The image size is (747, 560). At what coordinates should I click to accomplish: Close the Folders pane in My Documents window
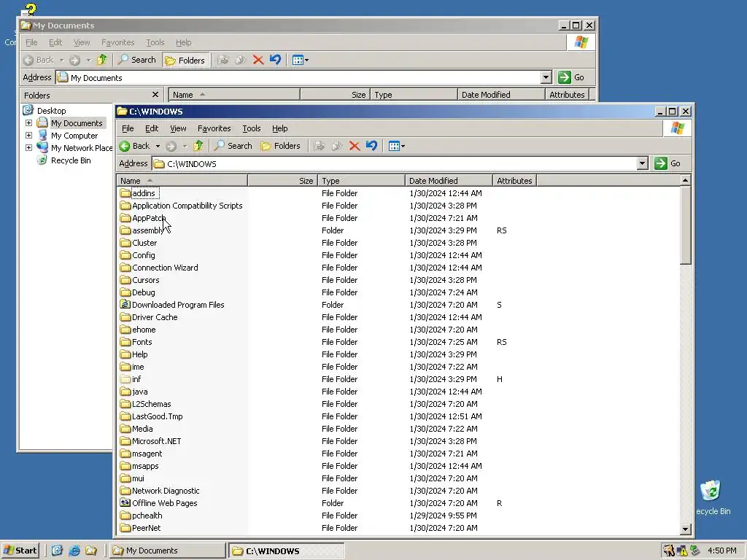155,95
